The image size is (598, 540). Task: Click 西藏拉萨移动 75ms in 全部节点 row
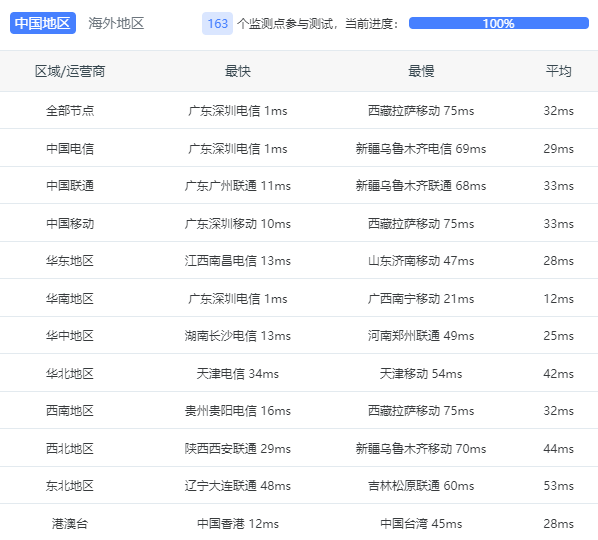[x=421, y=111]
